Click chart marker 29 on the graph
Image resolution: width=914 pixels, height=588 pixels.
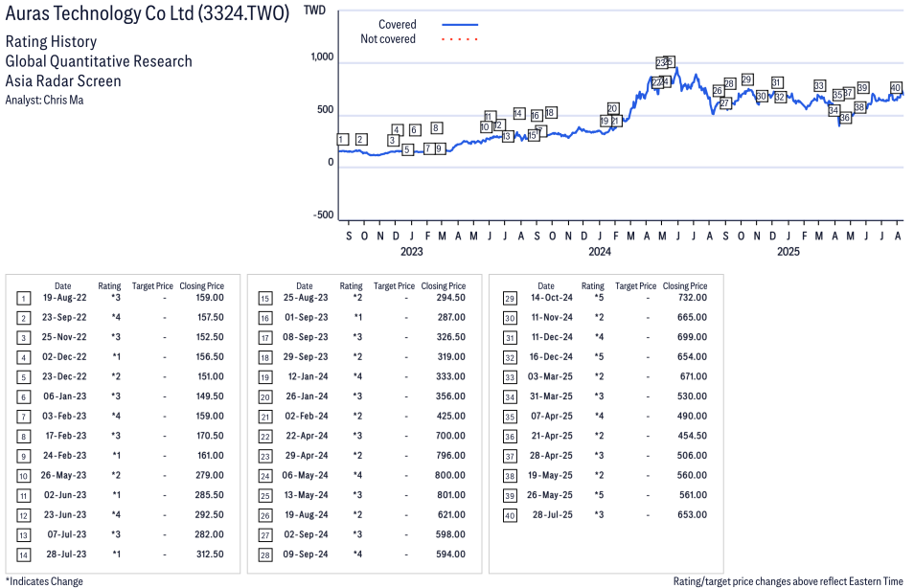[x=747, y=79]
